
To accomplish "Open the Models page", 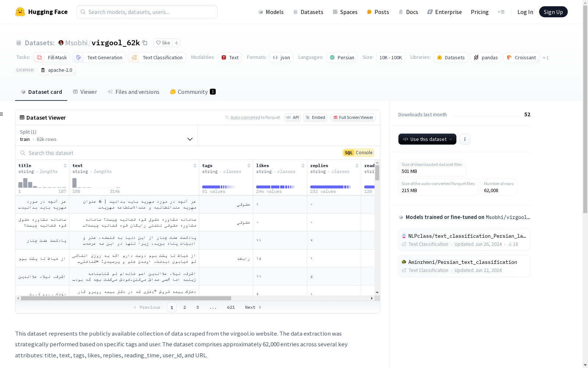I will (271, 12).
